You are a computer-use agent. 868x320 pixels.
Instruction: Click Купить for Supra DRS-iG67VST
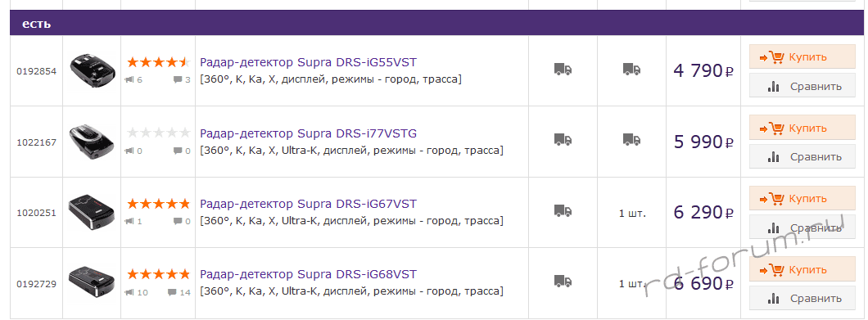tap(802, 198)
